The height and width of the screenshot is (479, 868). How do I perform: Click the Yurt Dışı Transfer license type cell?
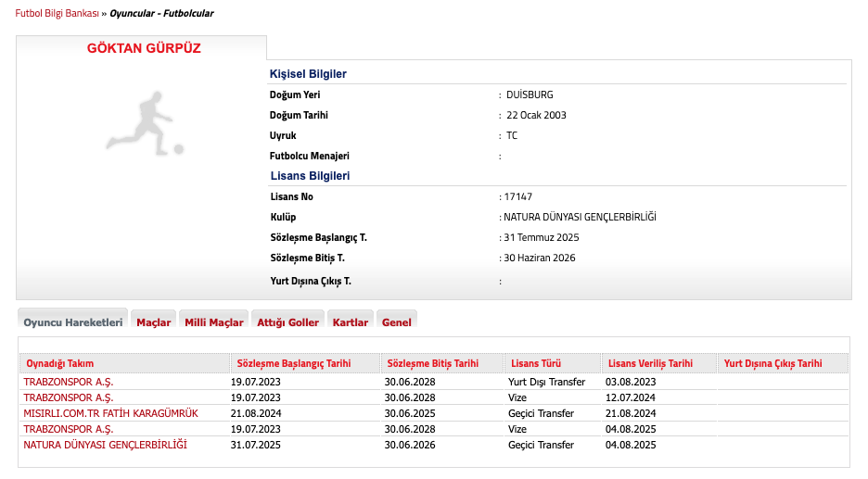[546, 383]
